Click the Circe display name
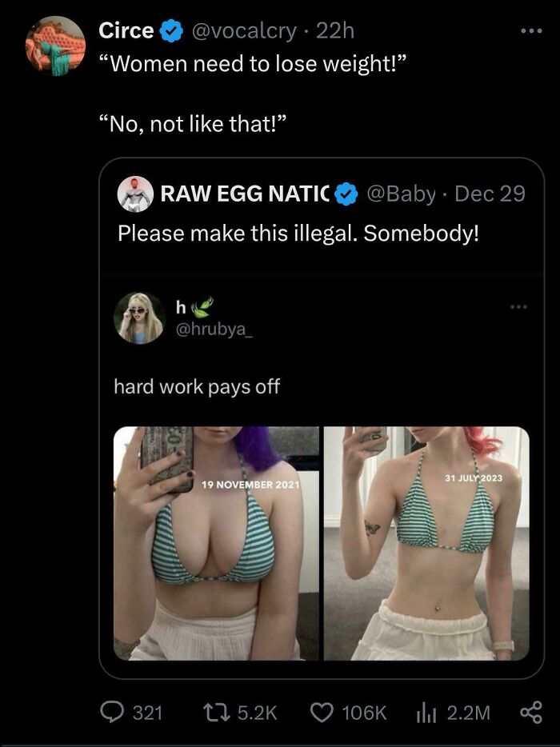 pyautogui.click(x=126, y=31)
